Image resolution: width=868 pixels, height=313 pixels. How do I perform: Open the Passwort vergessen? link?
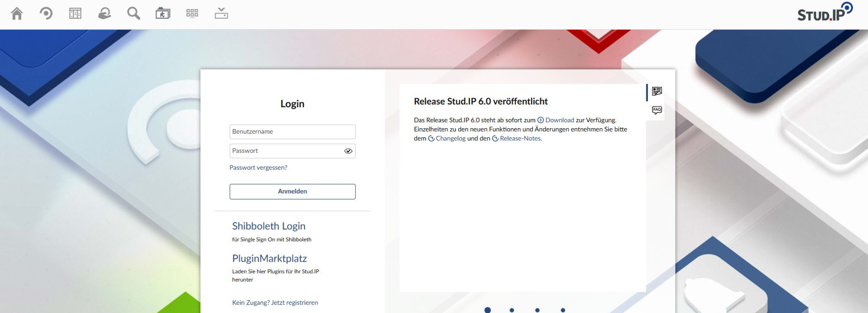(259, 168)
